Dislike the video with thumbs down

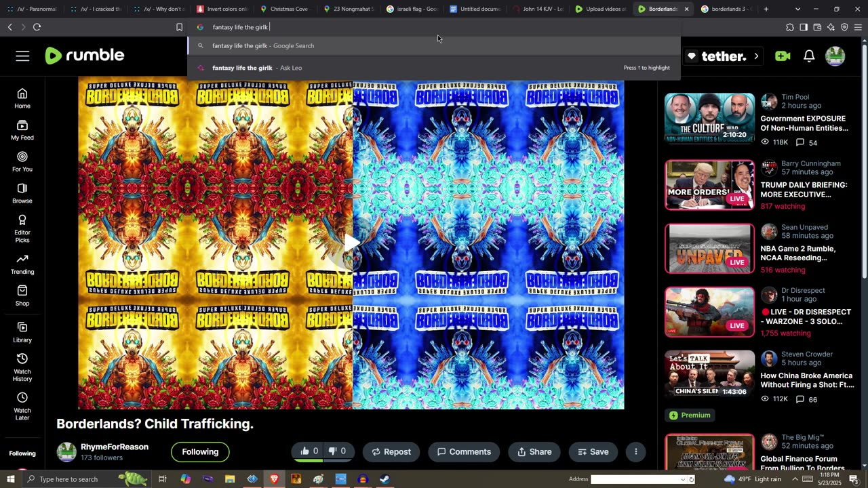pos(338,451)
